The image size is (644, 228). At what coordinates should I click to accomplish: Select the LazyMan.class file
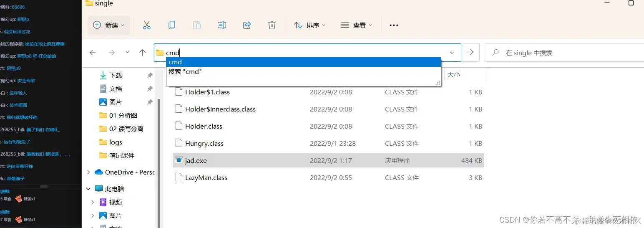point(328,177)
